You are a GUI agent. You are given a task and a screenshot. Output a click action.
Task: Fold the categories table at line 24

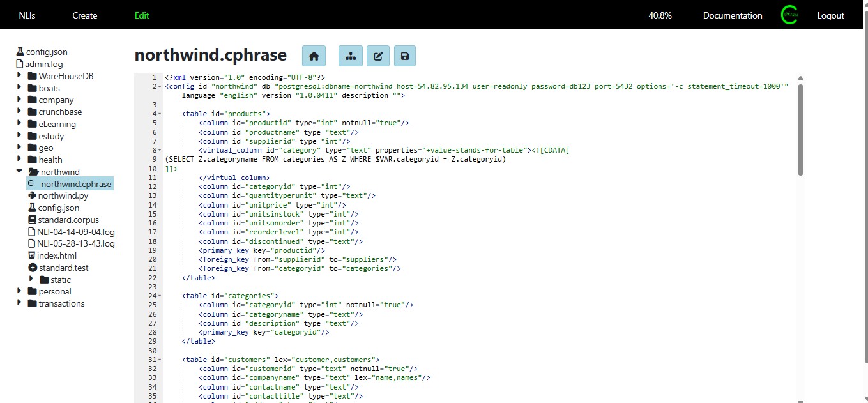160,296
